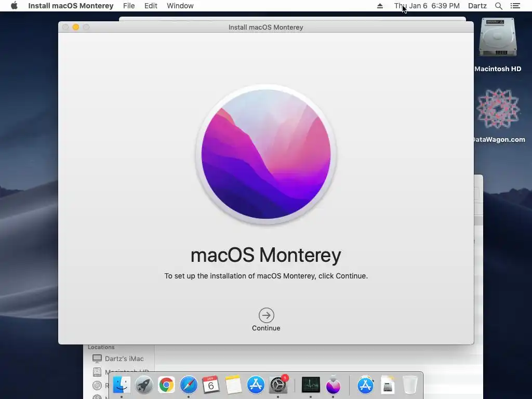The height and width of the screenshot is (399, 532).
Task: Click the eject icon in menu bar
Action: click(380, 6)
